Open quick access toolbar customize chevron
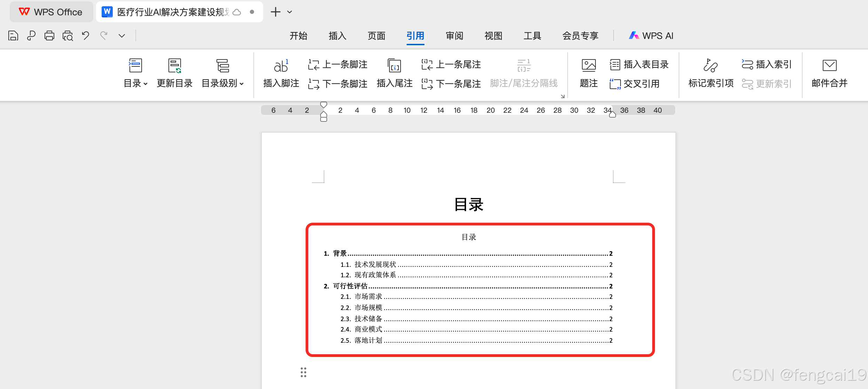Image resolution: width=868 pixels, height=389 pixels. [122, 35]
